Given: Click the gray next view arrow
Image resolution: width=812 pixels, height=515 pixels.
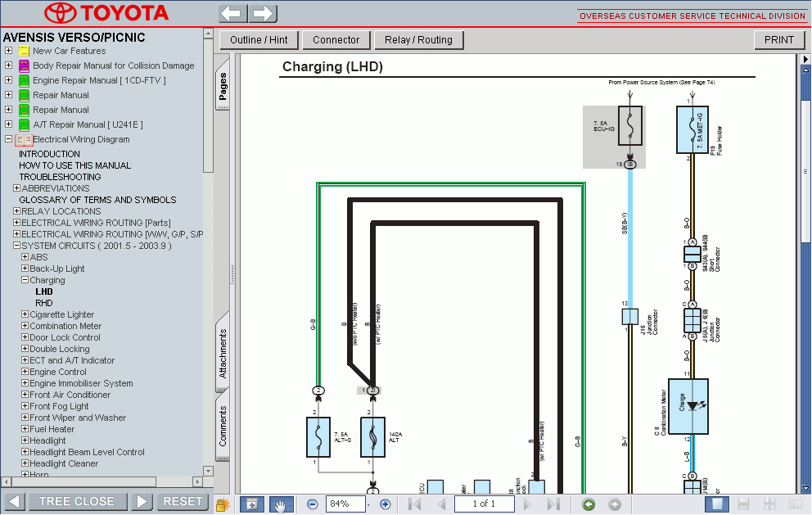Looking at the screenshot, I should (614, 504).
